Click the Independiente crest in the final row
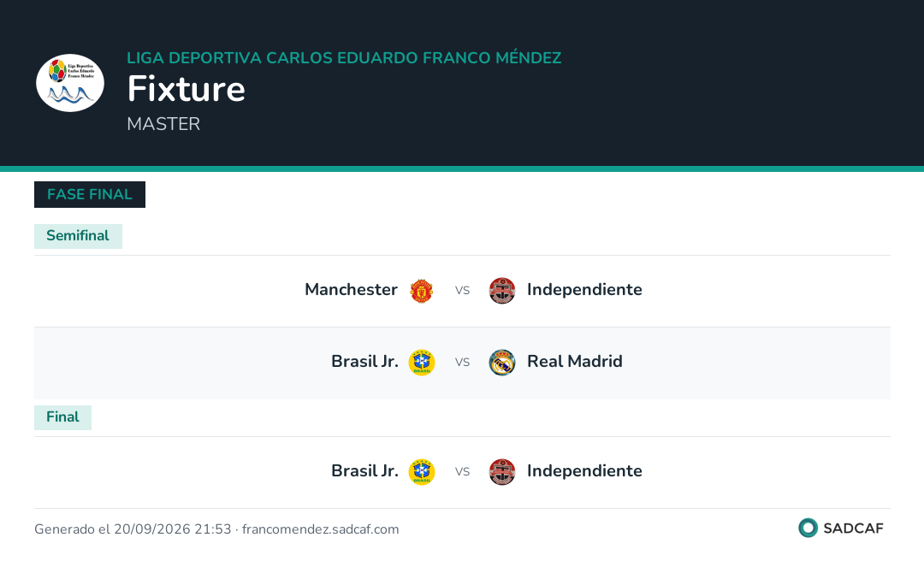The height and width of the screenshot is (573, 924). point(502,472)
